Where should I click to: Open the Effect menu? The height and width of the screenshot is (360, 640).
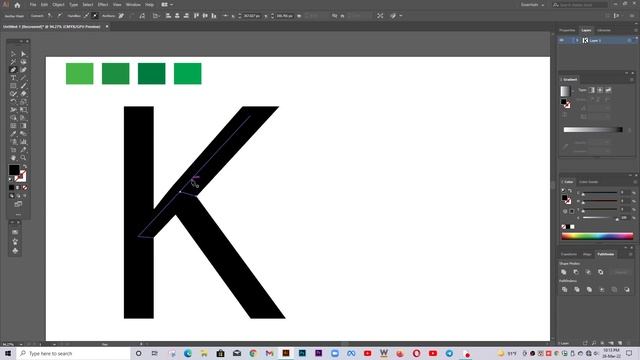tap(103, 5)
